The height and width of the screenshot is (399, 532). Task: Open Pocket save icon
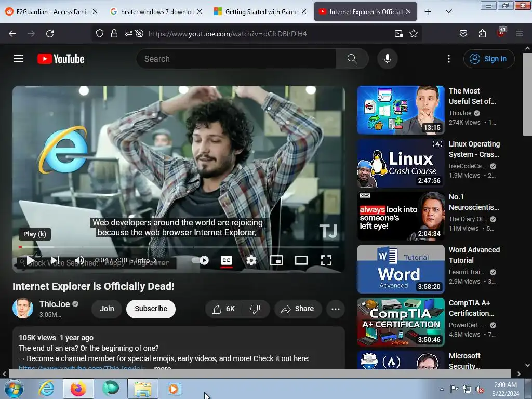pos(463,34)
